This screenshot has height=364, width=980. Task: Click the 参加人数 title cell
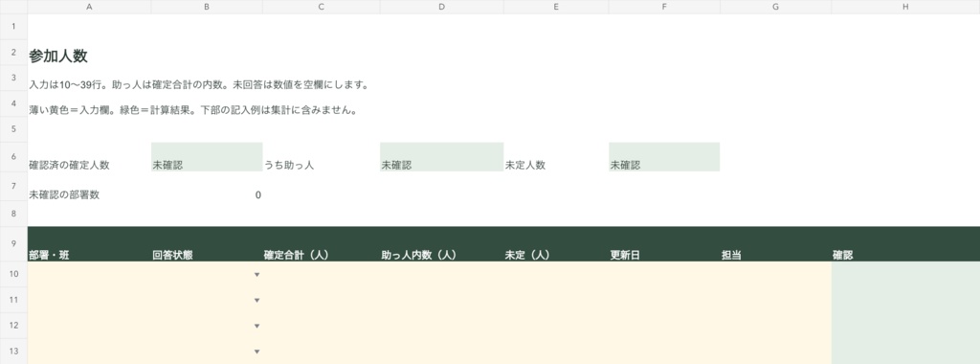(89, 53)
